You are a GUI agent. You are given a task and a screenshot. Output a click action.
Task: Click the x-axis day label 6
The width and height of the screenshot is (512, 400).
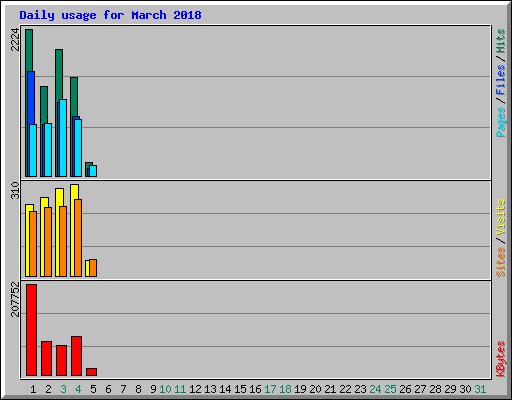(108, 389)
